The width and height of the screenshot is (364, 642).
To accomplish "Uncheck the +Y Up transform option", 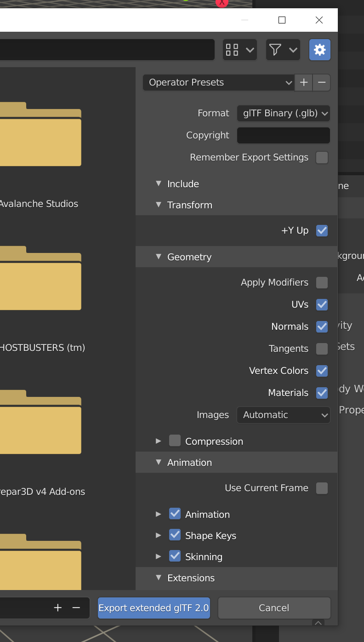I will click(322, 230).
